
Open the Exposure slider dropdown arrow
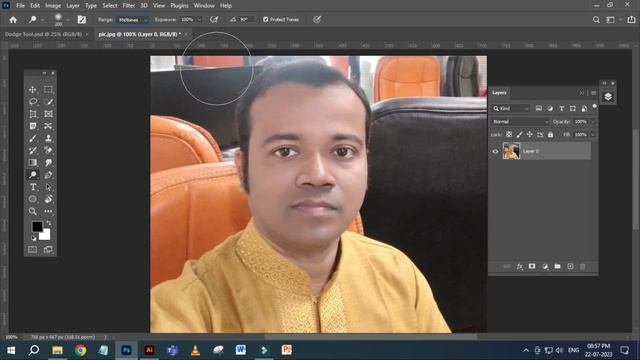pyautogui.click(x=199, y=20)
